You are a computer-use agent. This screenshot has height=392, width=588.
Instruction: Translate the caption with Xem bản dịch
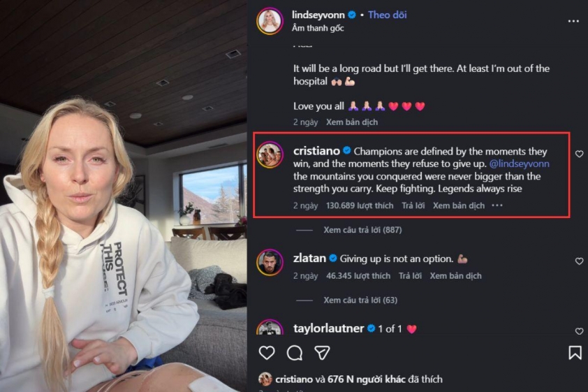coord(351,122)
